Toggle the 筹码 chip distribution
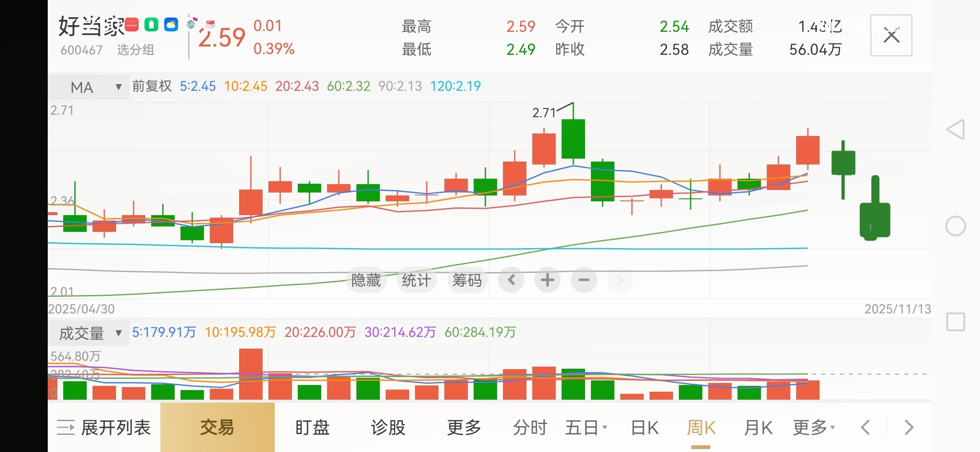 (x=467, y=280)
